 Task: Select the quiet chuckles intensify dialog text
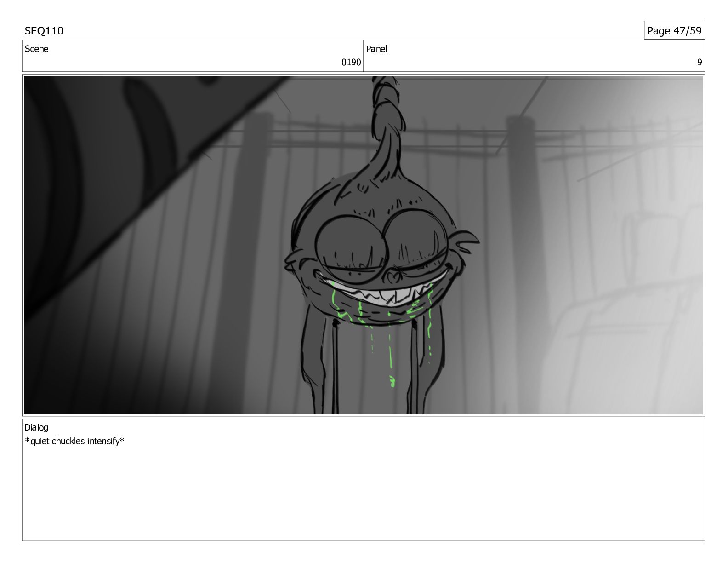[74, 442]
